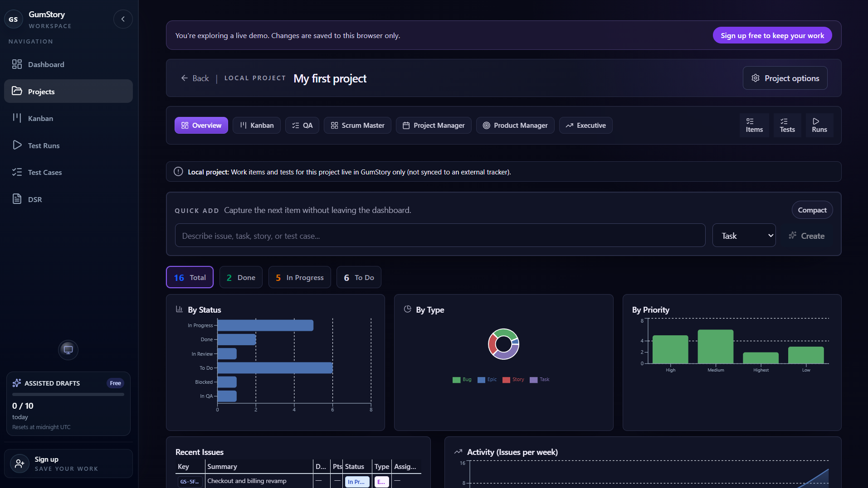Screen dimensions: 868x488
Task: Focus the Describe issue input field
Action: click(x=440, y=235)
